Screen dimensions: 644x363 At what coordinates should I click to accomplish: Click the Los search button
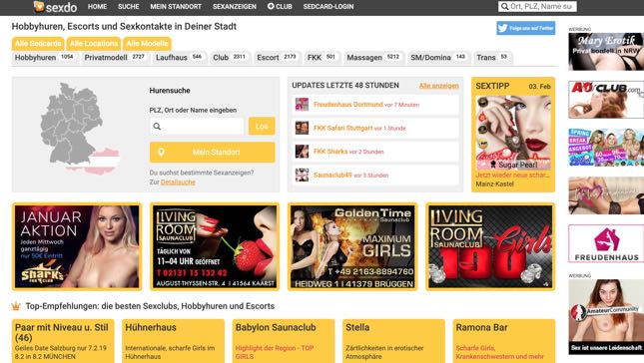tap(262, 127)
